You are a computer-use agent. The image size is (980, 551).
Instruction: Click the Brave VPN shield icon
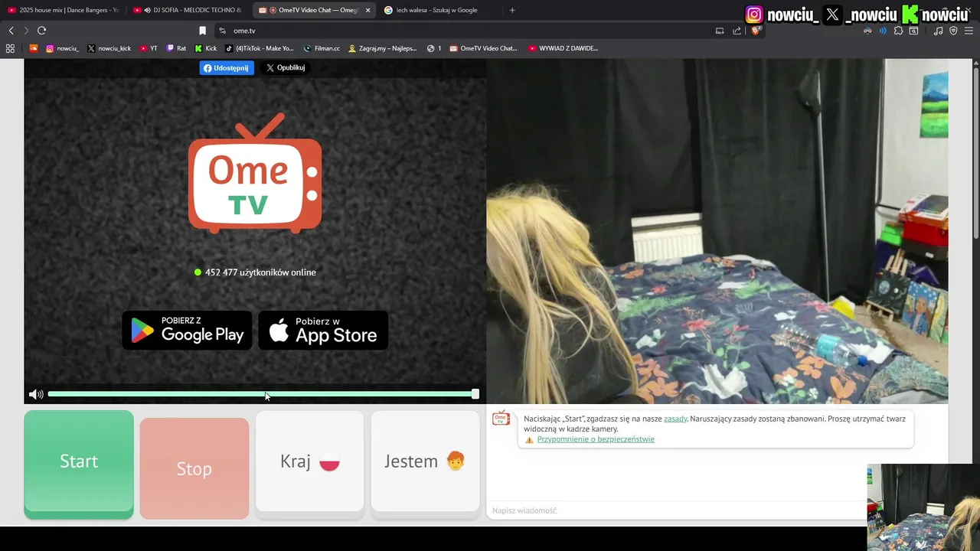pos(953,31)
